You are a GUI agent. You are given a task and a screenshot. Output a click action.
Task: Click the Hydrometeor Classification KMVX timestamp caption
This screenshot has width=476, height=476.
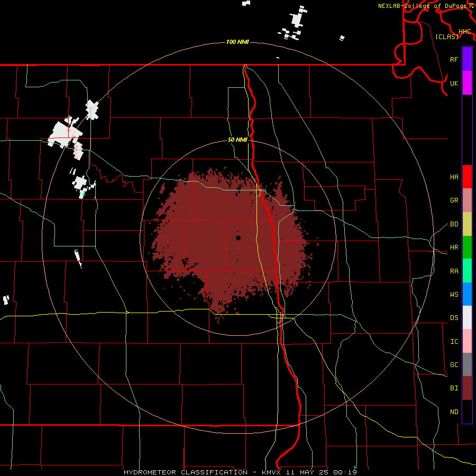pos(240,472)
